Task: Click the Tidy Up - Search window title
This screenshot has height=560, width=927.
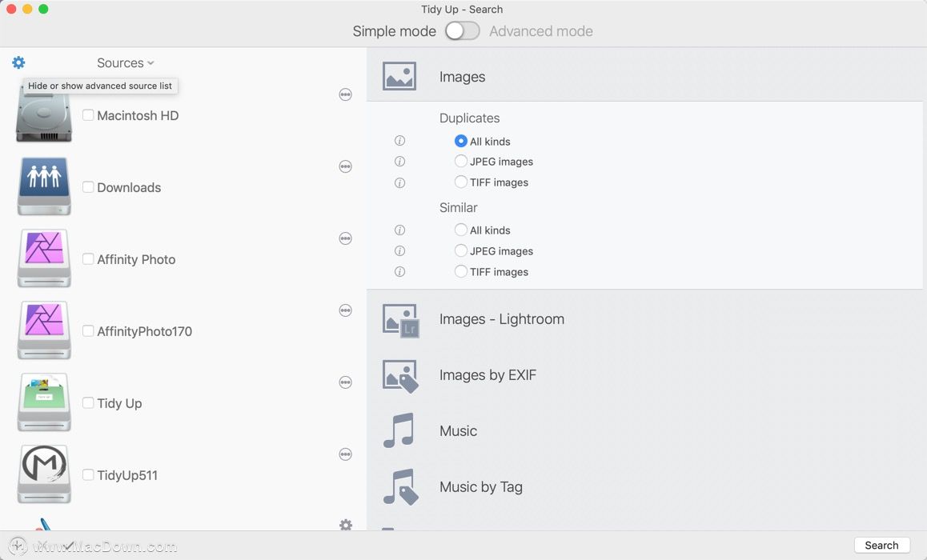Action: pos(463,10)
